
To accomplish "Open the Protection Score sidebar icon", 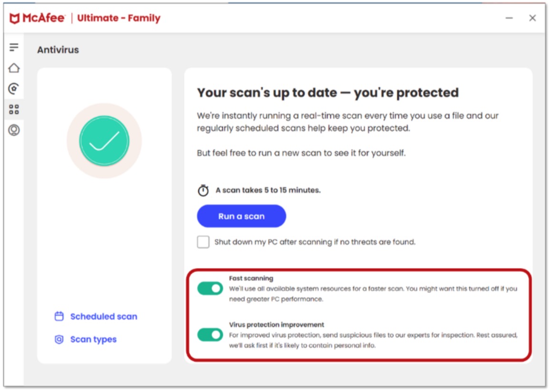I will click(x=14, y=88).
